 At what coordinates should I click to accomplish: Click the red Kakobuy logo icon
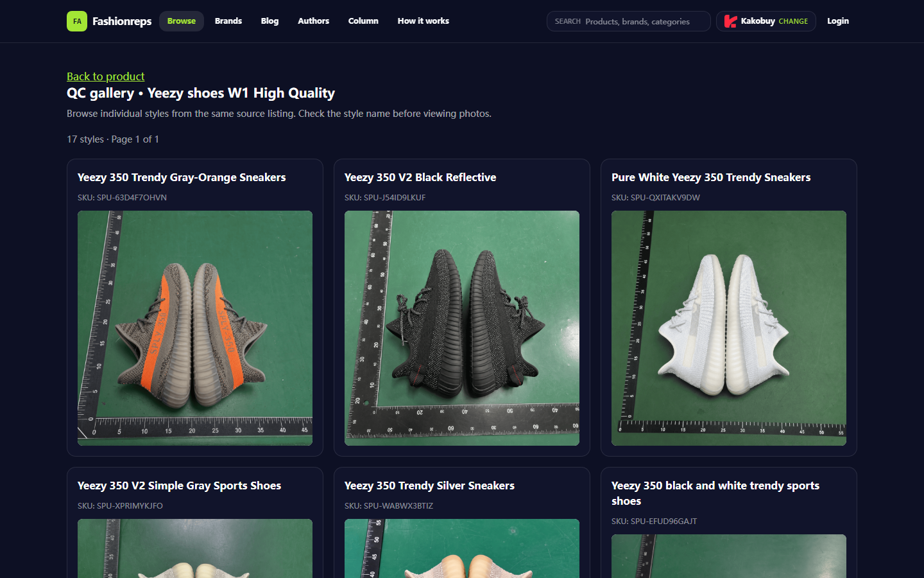[730, 21]
